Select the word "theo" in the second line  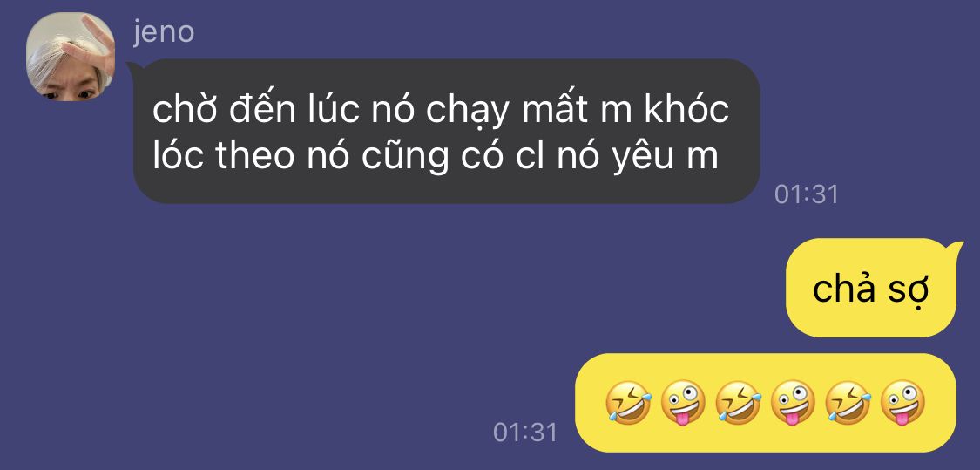(x=255, y=156)
